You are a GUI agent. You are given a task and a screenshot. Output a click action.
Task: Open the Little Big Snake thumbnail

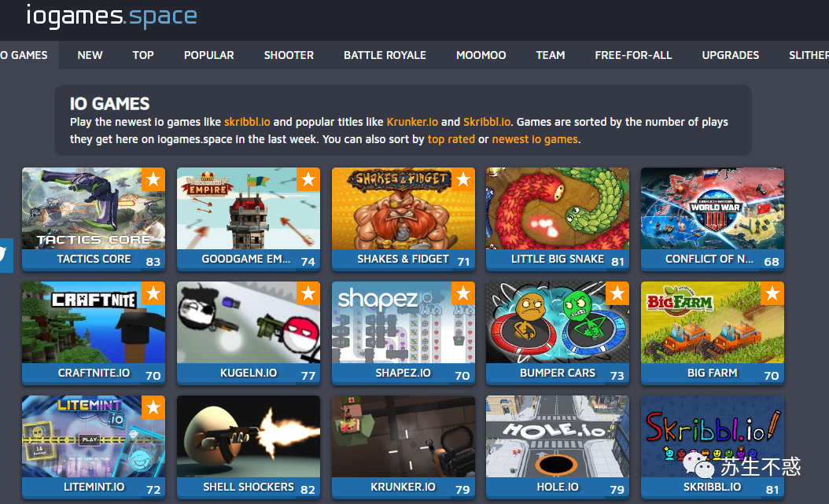[558, 208]
